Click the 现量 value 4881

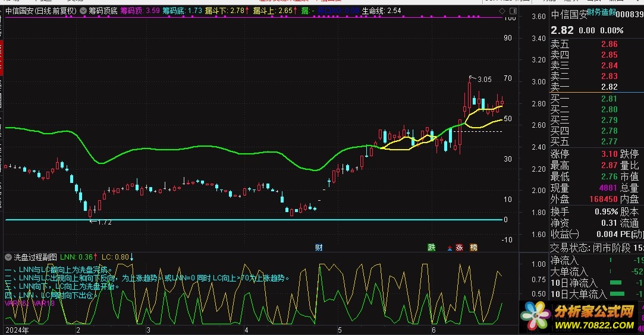pos(608,187)
